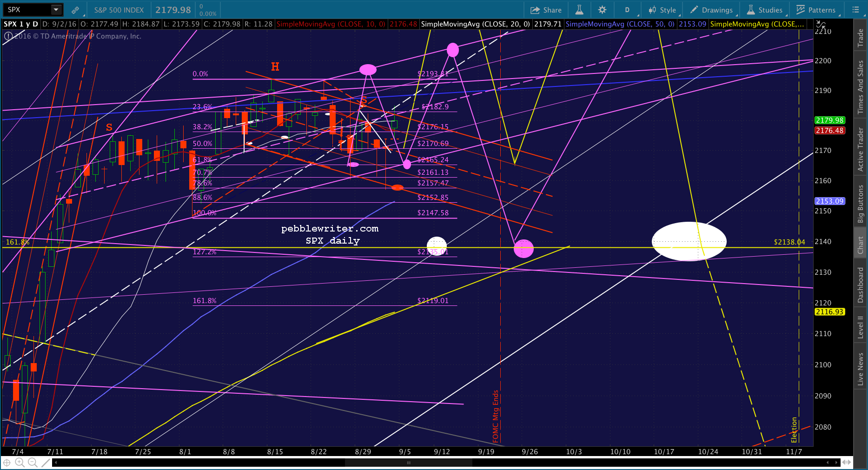Click the horizontal chart scrollbar thumb
This screenshot has width=868, height=470.
(x=408, y=463)
